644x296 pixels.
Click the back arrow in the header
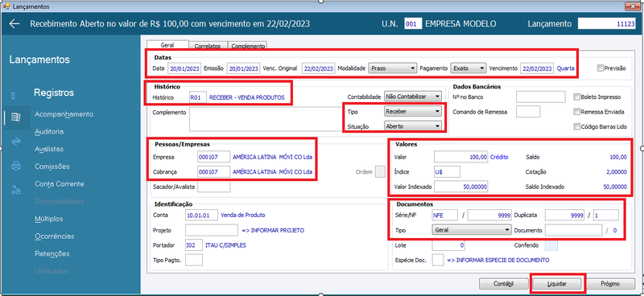[x=14, y=24]
